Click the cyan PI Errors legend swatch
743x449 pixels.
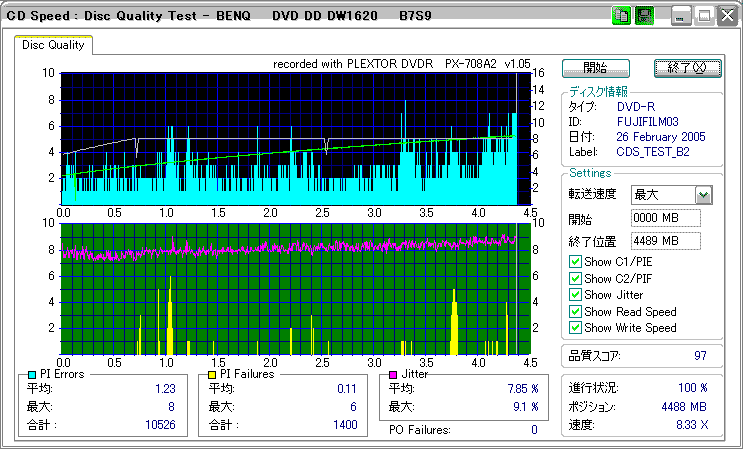point(33,375)
